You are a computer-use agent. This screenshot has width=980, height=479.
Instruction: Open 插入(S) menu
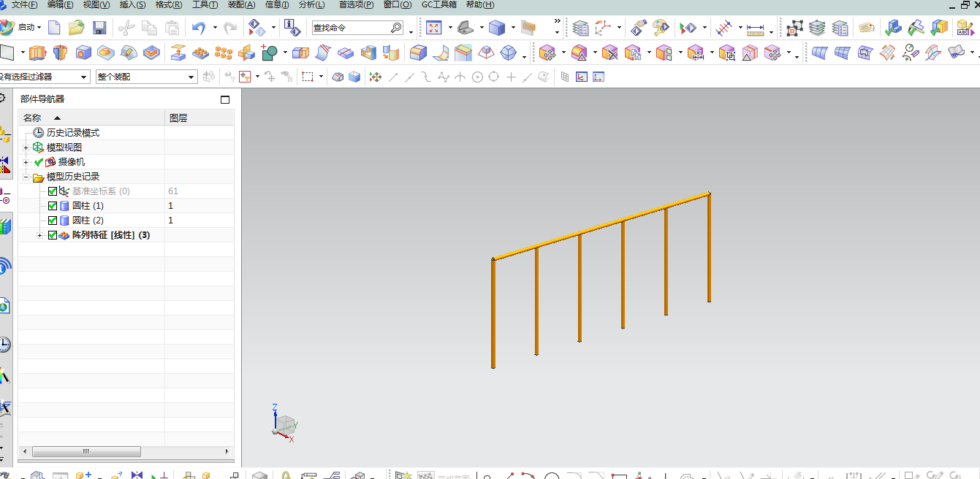point(132,5)
